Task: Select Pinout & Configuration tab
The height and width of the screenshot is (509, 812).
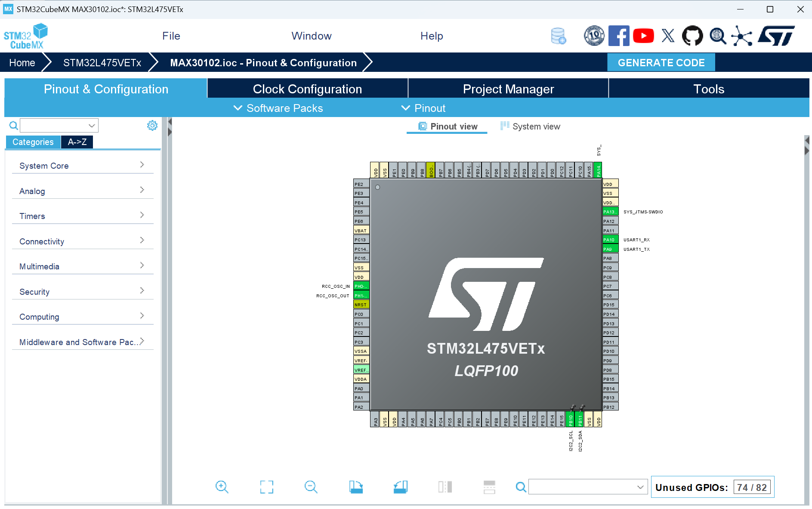Action: (106, 89)
